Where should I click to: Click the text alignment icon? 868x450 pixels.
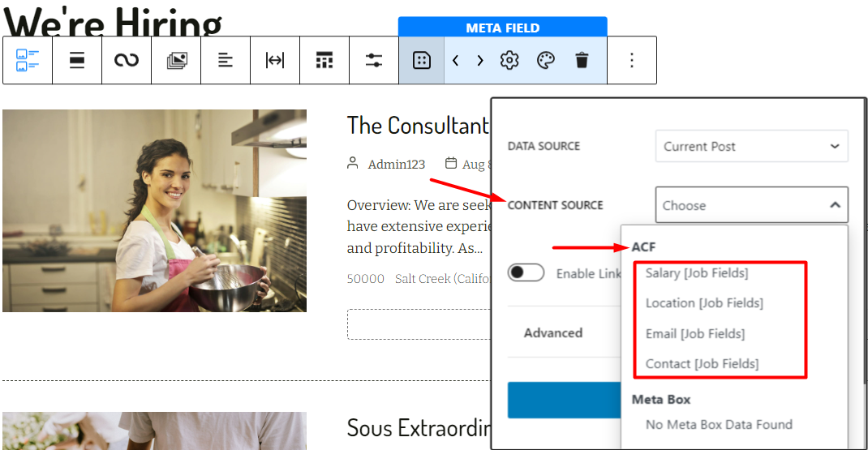click(226, 60)
